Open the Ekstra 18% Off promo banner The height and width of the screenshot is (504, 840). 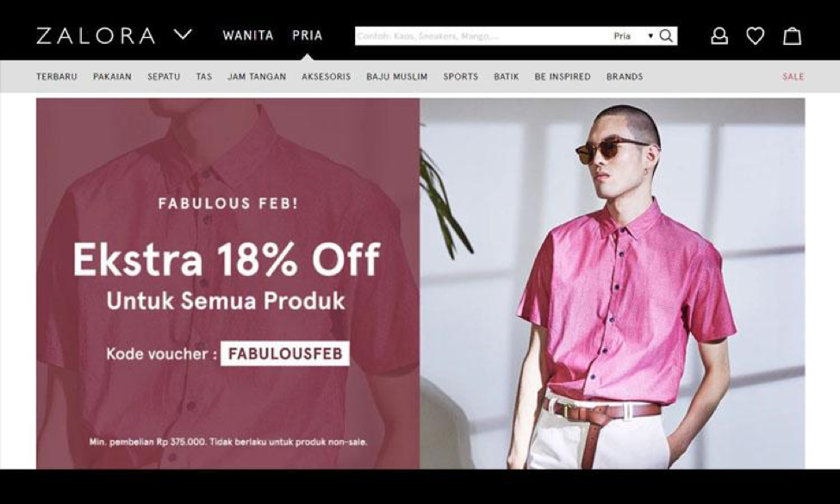point(420,283)
